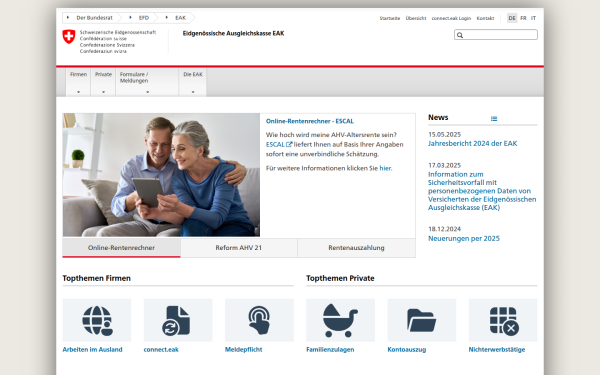Open the Arbeiten im Ausland globe icon
This screenshot has height=375, width=600.
(97, 320)
